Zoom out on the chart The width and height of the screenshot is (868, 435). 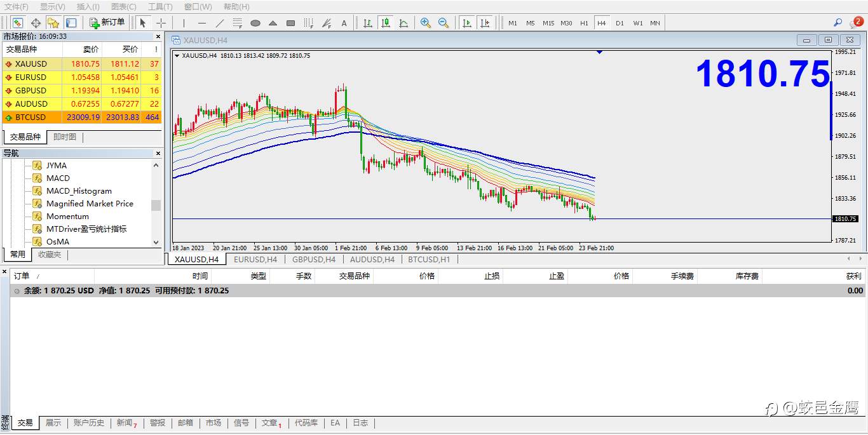(444, 23)
